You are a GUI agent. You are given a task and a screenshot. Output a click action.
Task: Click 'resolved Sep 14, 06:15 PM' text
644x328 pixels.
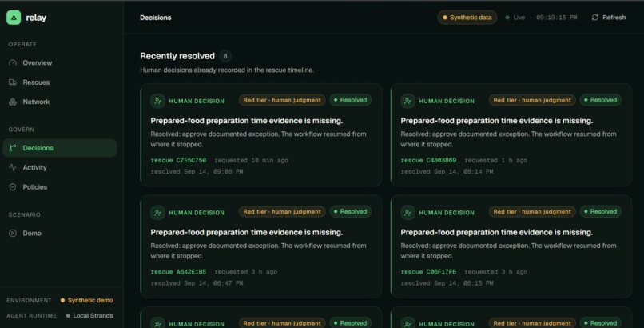click(x=447, y=283)
